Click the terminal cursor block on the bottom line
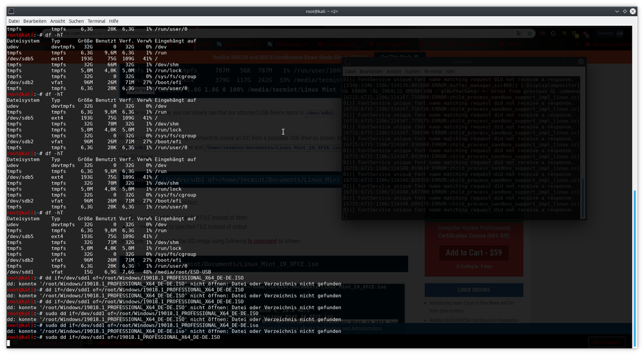The height and width of the screenshot is (355, 644). [8, 343]
